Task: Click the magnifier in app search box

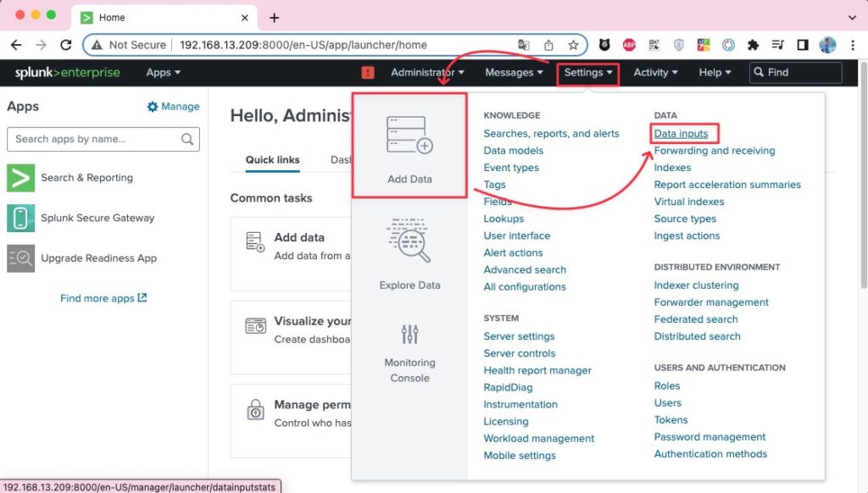Action: 187,139
